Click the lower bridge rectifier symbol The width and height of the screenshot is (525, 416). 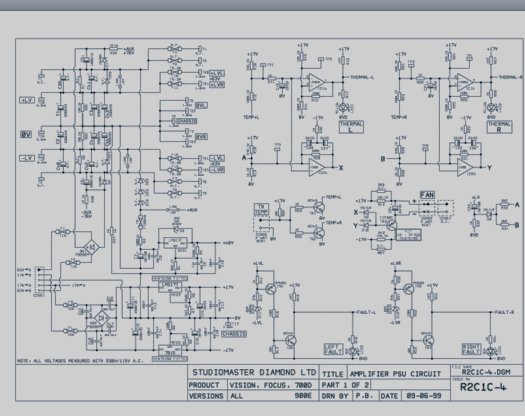pyautogui.click(x=102, y=318)
